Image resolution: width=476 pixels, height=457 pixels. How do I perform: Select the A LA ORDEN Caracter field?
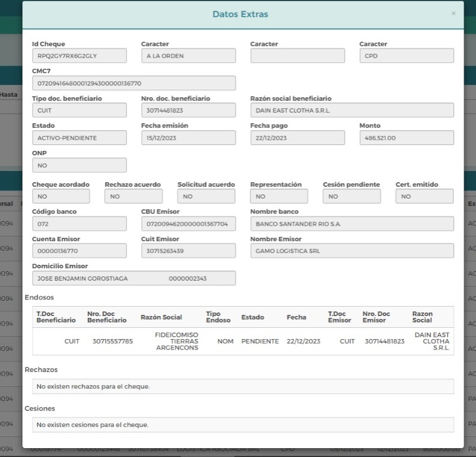[x=188, y=55]
